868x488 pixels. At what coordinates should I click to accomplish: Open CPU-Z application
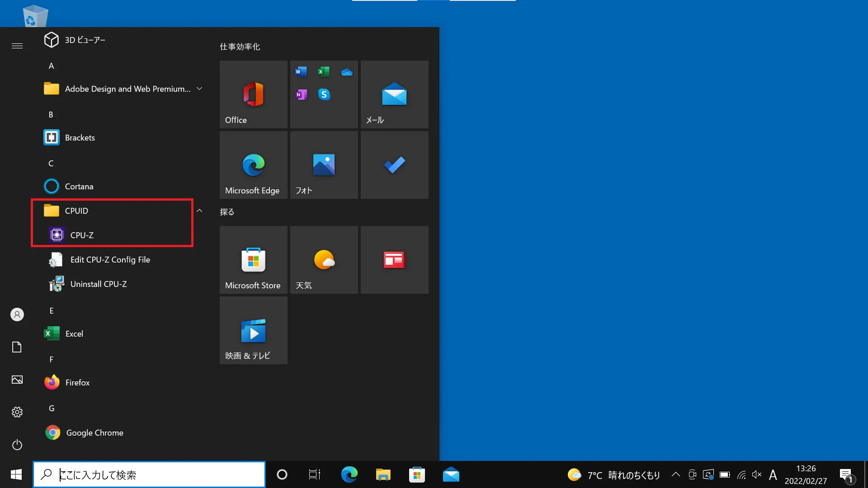(82, 234)
